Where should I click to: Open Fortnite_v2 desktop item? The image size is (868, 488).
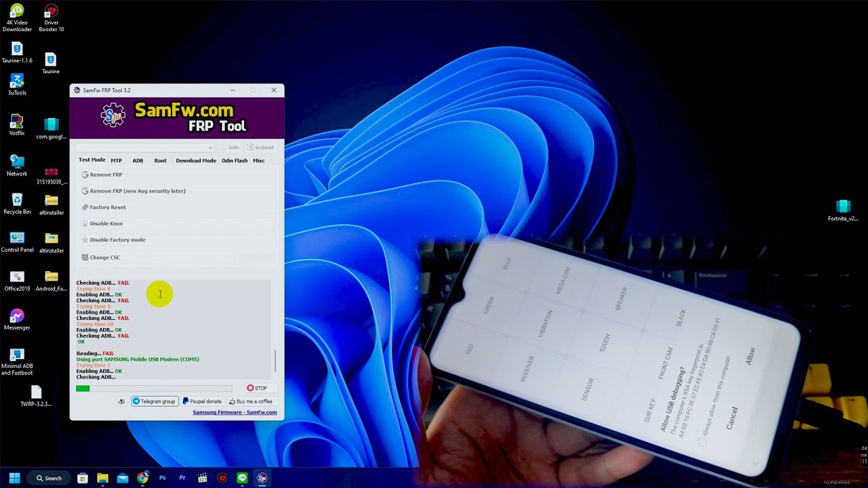[843, 211]
